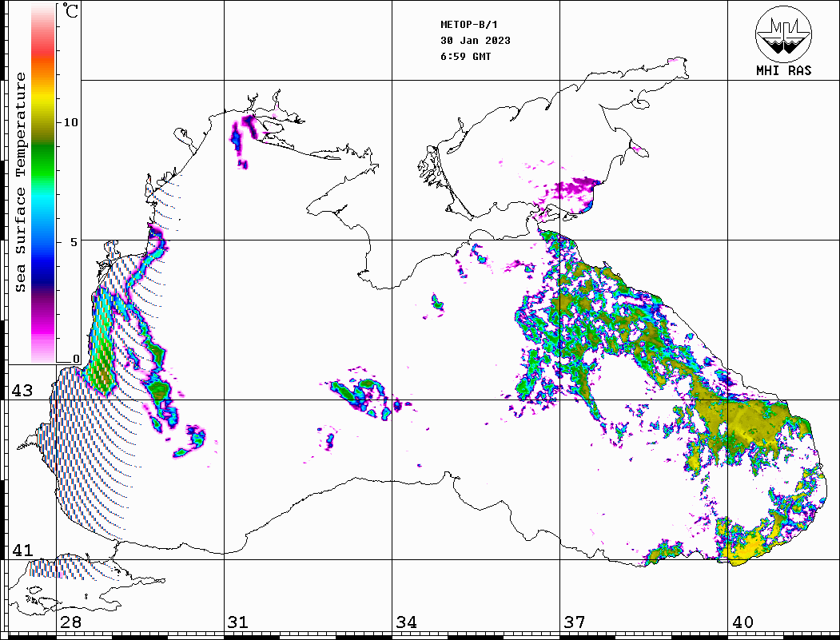The width and height of the screenshot is (840, 640).
Task: Click the latitude label '43'
Action: (22, 391)
